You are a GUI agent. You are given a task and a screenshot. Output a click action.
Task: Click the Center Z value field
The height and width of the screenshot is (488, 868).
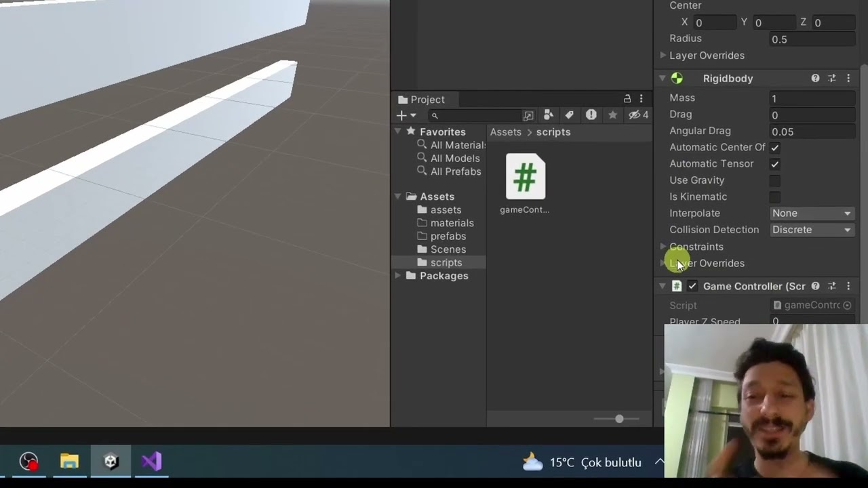click(x=833, y=22)
